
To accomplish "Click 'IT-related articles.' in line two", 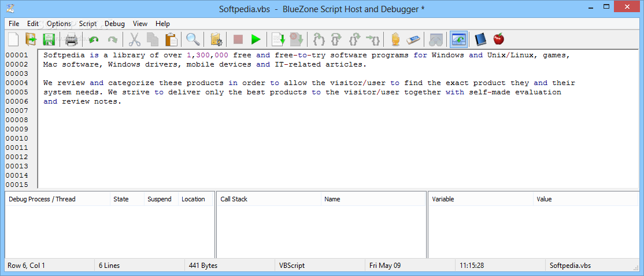I will 320,65.
